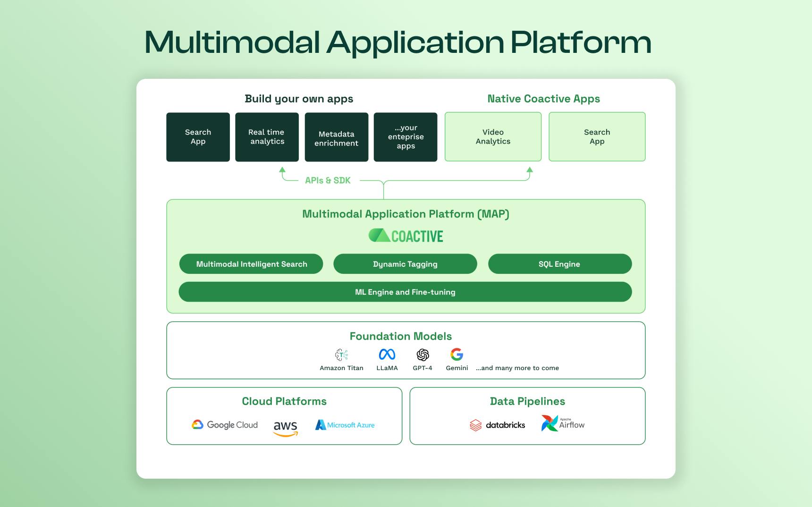Click the Microsoft Azure logo
This screenshot has width=812, height=507.
(x=345, y=424)
